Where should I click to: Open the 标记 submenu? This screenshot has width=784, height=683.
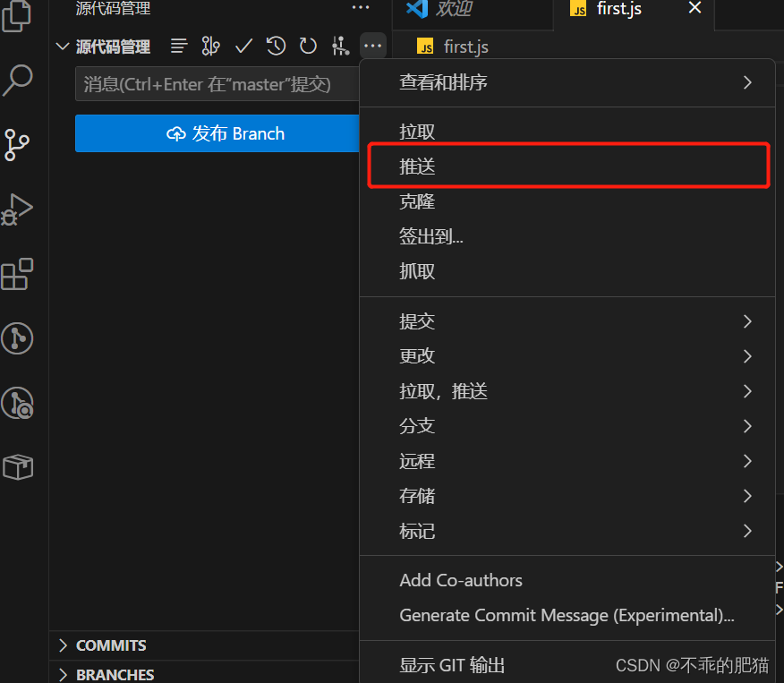pos(567,531)
